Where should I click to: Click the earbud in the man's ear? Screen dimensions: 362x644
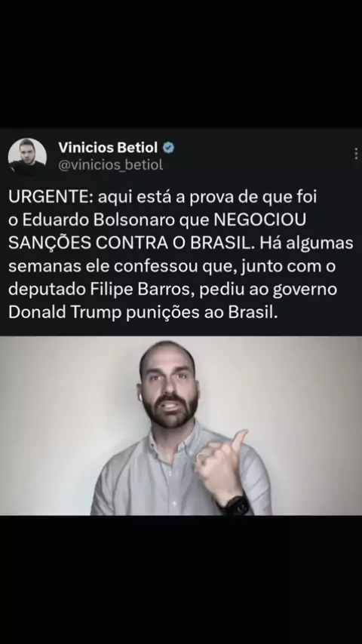[x=140, y=397]
